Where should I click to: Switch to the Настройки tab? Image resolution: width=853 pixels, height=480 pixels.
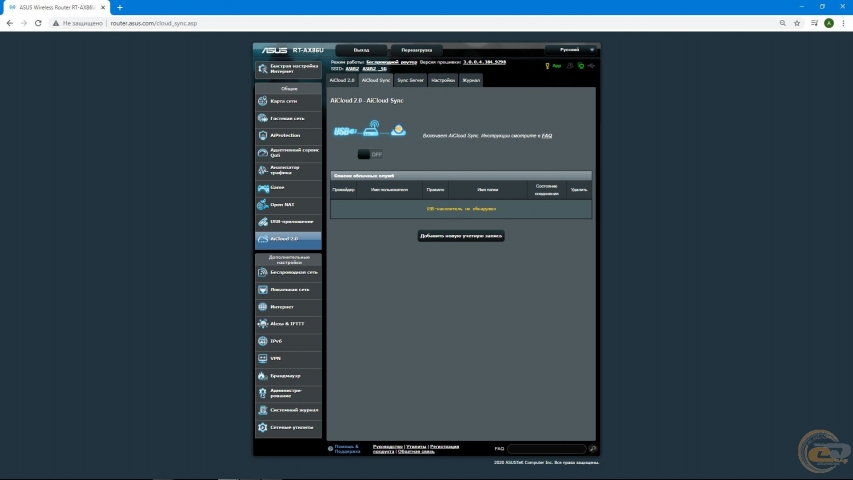pyautogui.click(x=443, y=80)
